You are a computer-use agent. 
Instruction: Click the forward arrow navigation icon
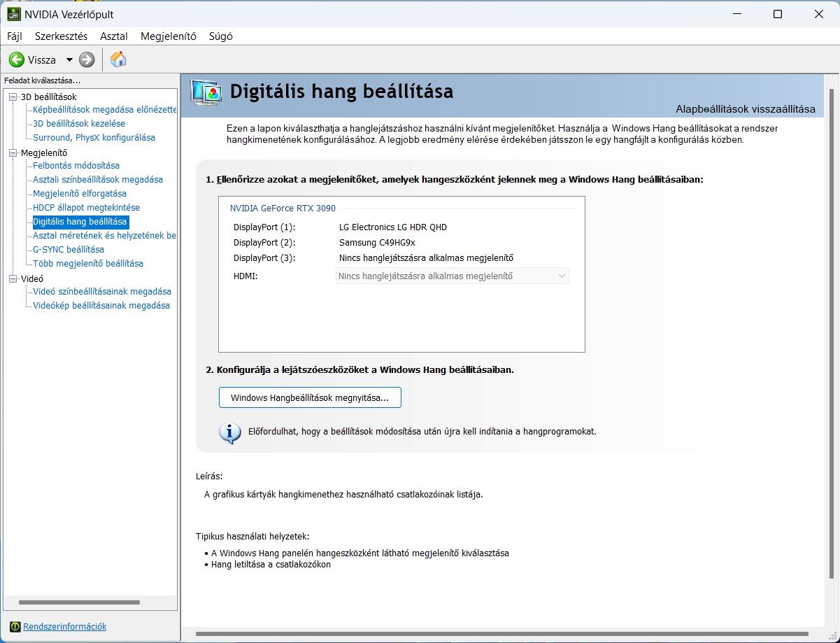coord(87,60)
